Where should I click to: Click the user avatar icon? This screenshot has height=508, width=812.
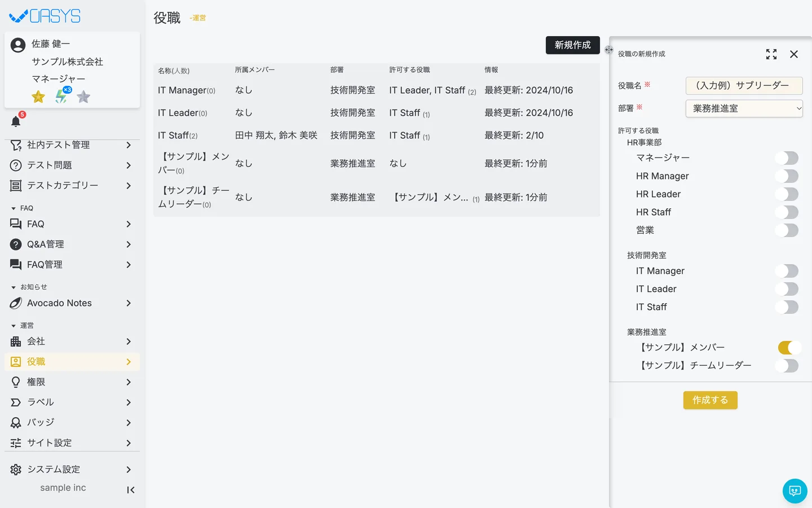[x=18, y=45]
